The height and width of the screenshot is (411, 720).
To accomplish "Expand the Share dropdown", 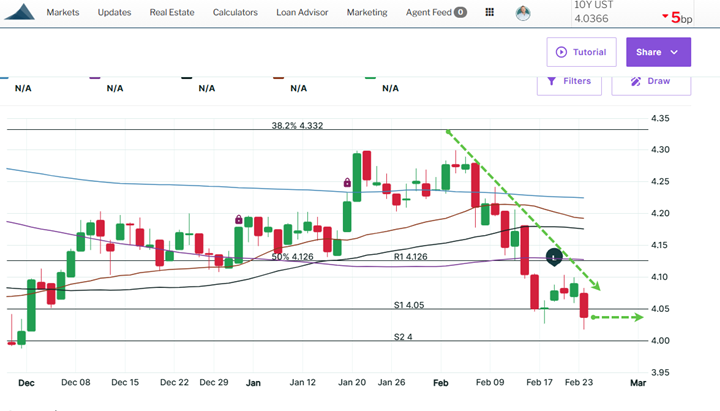I will 658,52.
